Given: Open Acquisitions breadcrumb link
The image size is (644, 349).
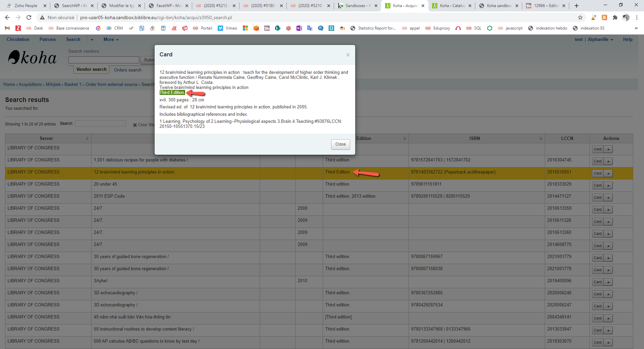Looking at the screenshot, I should tap(30, 85).
